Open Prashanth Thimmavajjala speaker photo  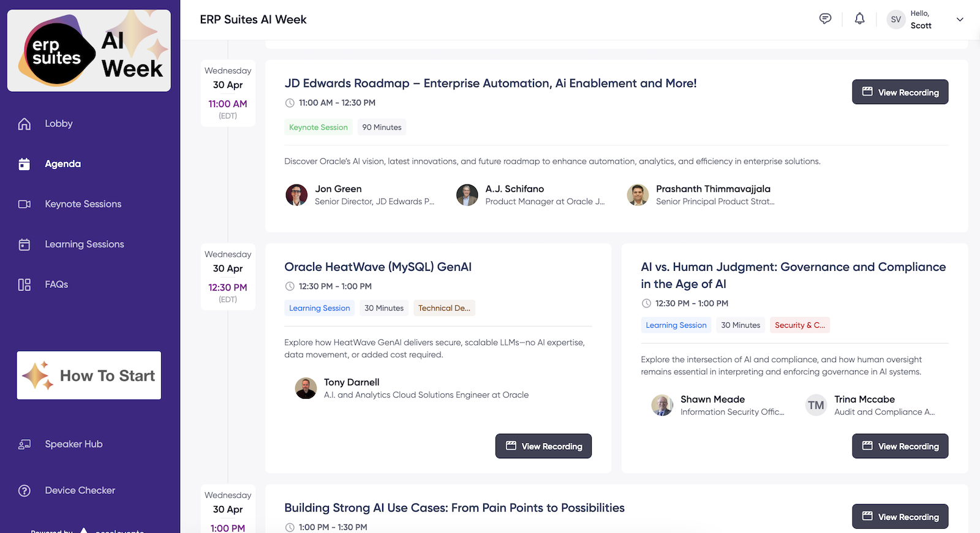point(638,195)
